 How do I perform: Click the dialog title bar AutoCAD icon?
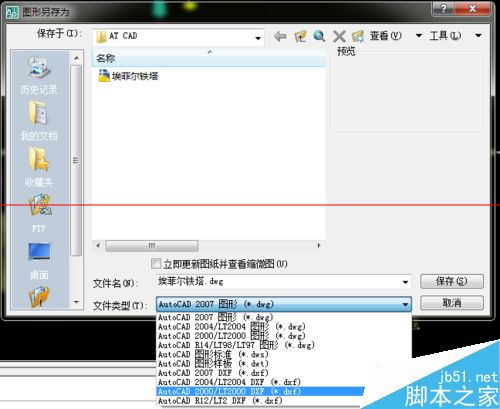pos(12,12)
